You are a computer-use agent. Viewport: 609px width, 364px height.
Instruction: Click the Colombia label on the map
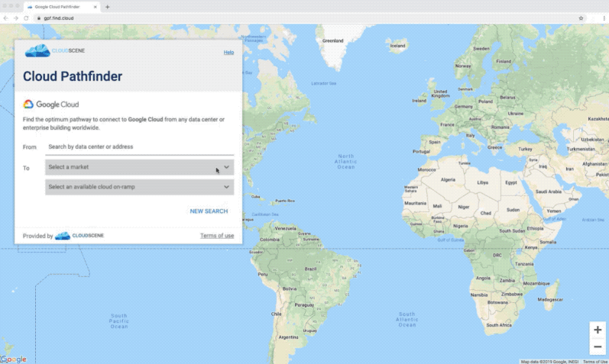click(270, 240)
